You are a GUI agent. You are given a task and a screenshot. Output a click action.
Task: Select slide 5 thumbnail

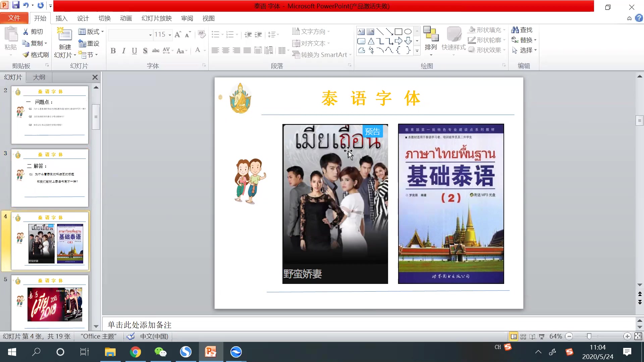point(50,303)
